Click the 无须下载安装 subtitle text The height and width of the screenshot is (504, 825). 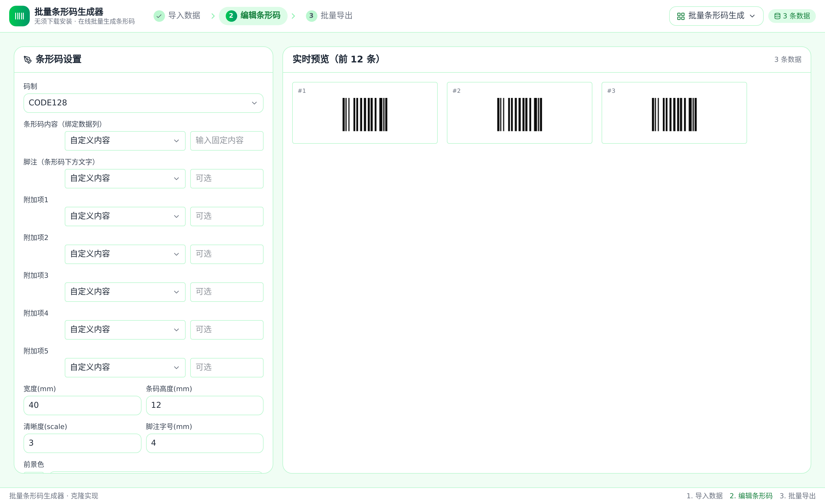(85, 21)
